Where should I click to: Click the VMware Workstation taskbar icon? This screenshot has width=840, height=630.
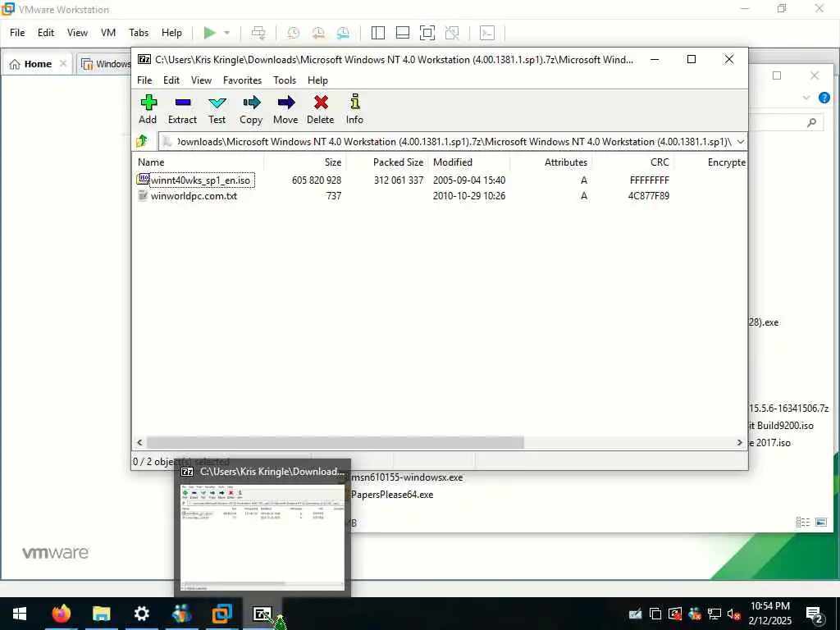[221, 614]
